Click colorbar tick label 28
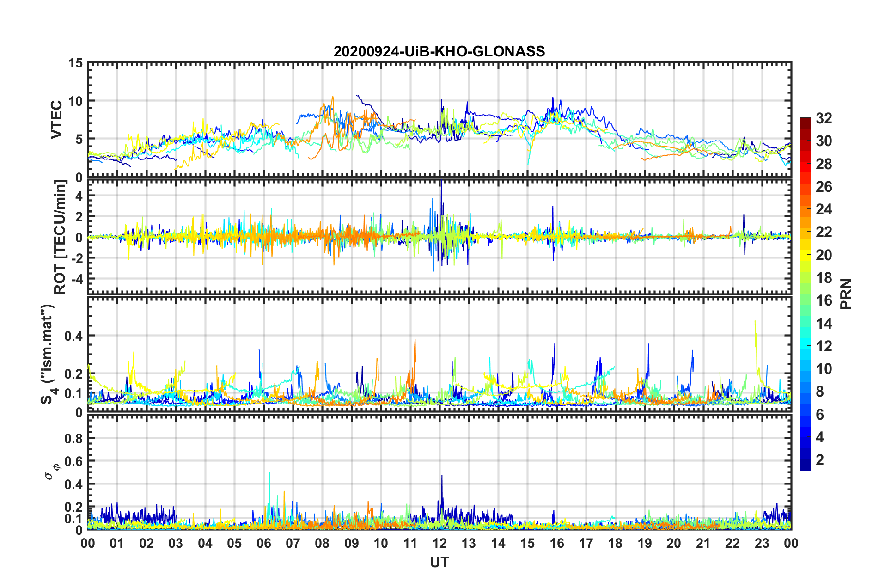Screen dimensions: 879x588 (x=824, y=164)
